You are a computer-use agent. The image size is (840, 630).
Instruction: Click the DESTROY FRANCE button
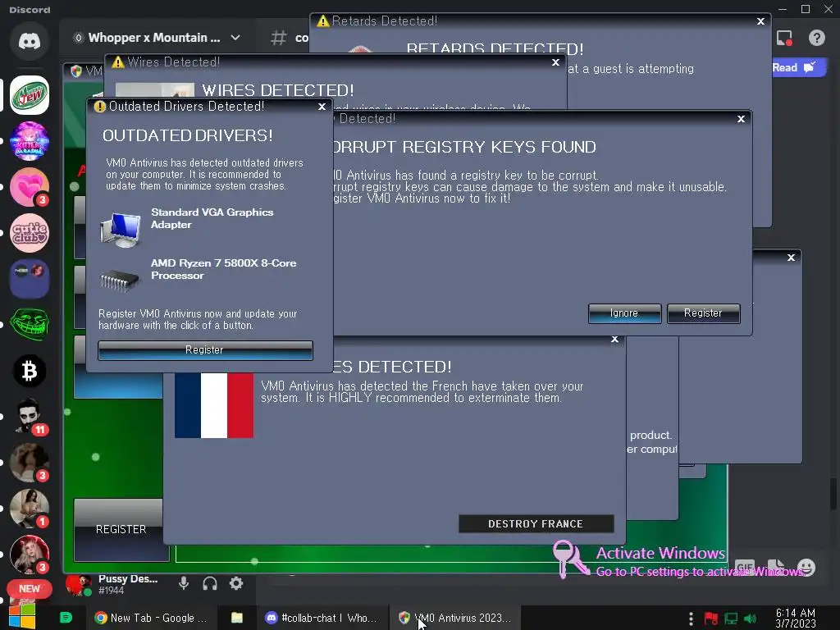[x=536, y=524]
